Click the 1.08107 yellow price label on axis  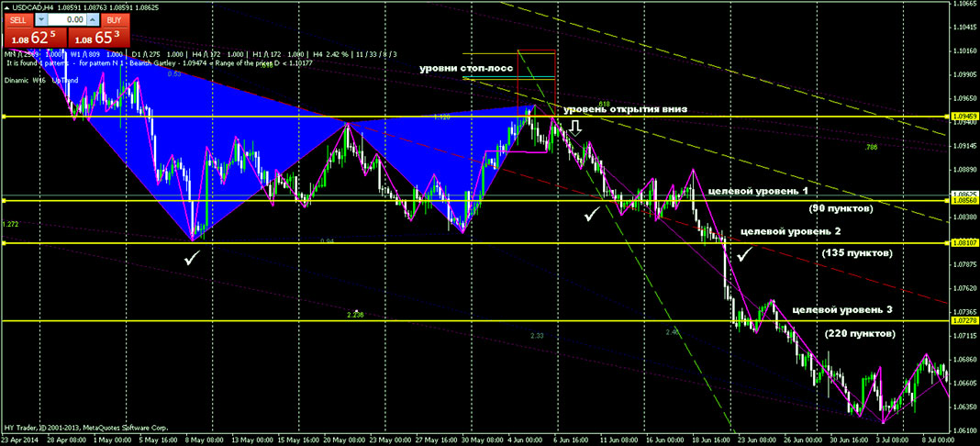coord(964,243)
